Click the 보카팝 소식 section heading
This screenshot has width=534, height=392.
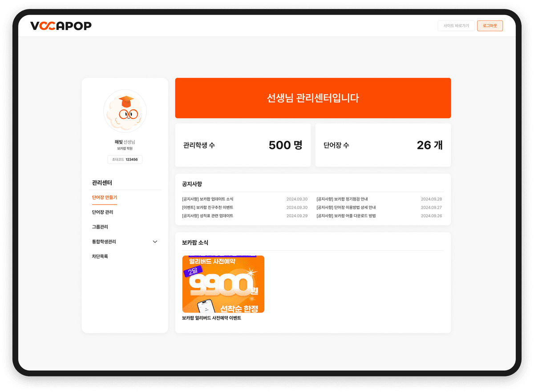pyautogui.click(x=195, y=242)
